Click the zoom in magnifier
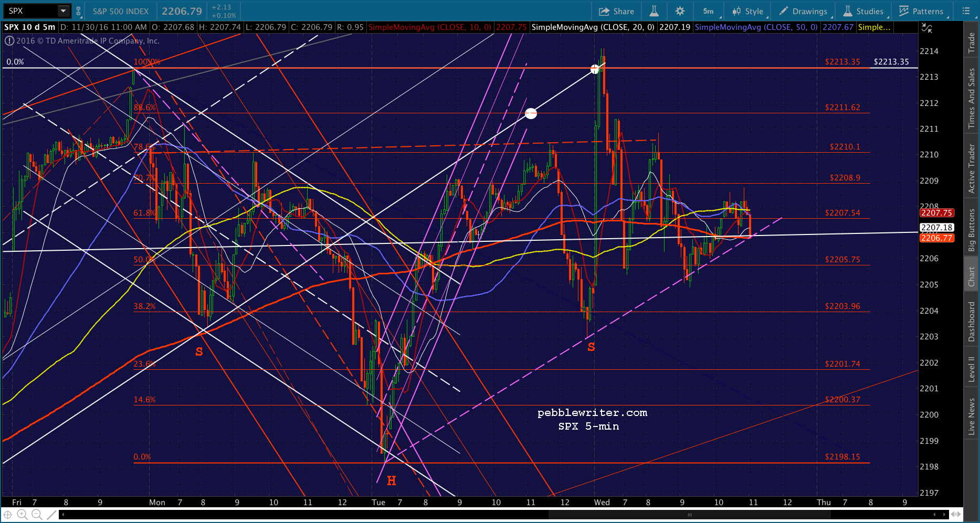Image resolution: width=980 pixels, height=523 pixels. pos(22,515)
